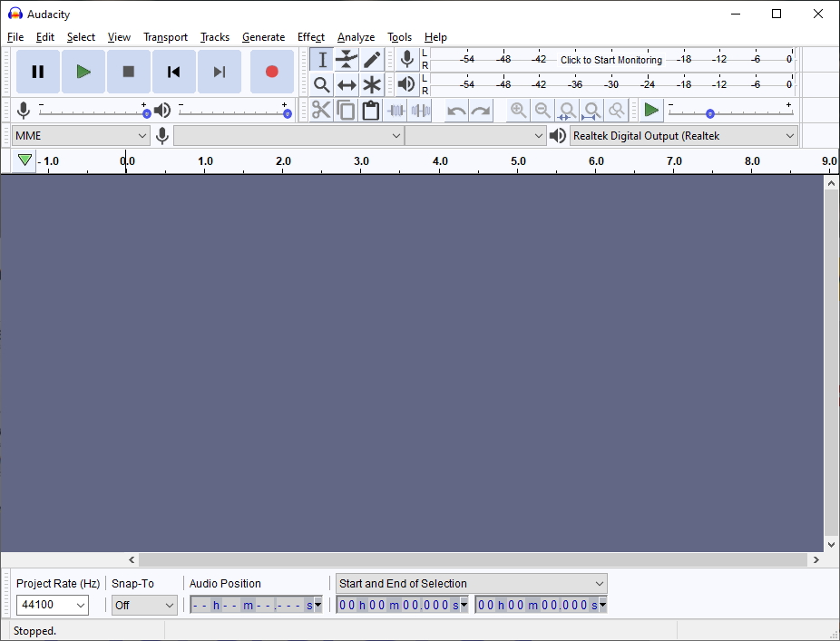The width and height of the screenshot is (840, 641).
Task: Click the Play-at-Speed green button
Action: coord(651,111)
